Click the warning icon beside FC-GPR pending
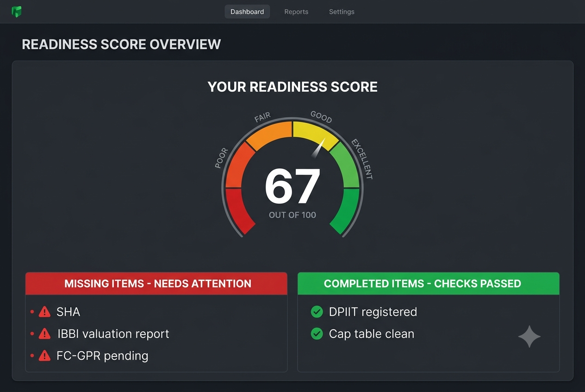This screenshot has width=585, height=392. pyautogui.click(x=44, y=355)
